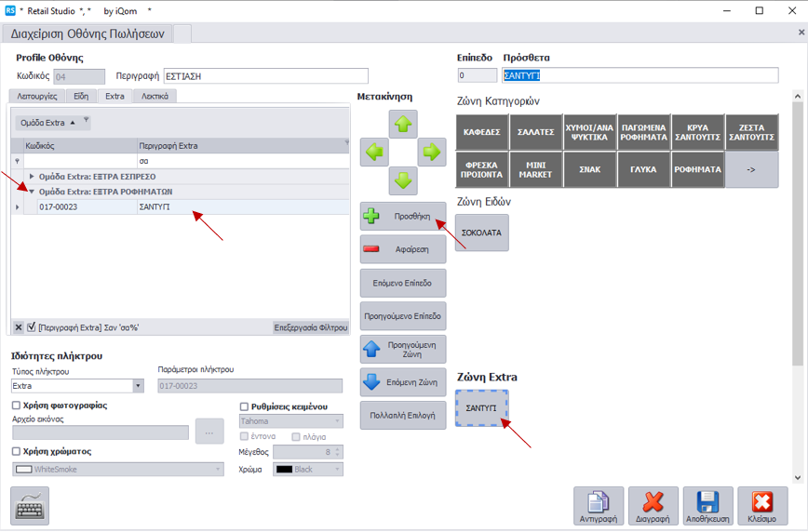Screen dimensions: 808x532
Task: Clear the filter with the X icon
Action: [19, 327]
